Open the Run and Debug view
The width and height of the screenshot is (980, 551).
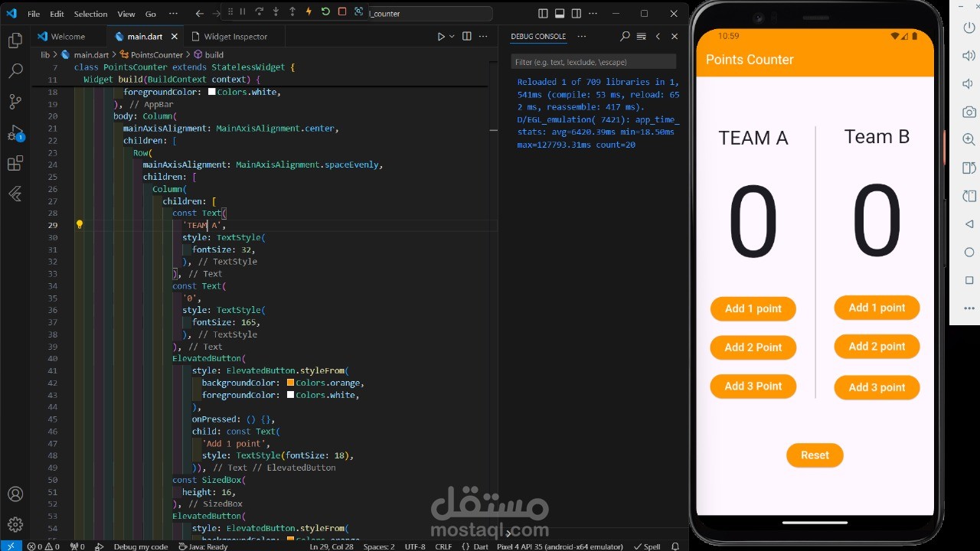[x=15, y=133]
